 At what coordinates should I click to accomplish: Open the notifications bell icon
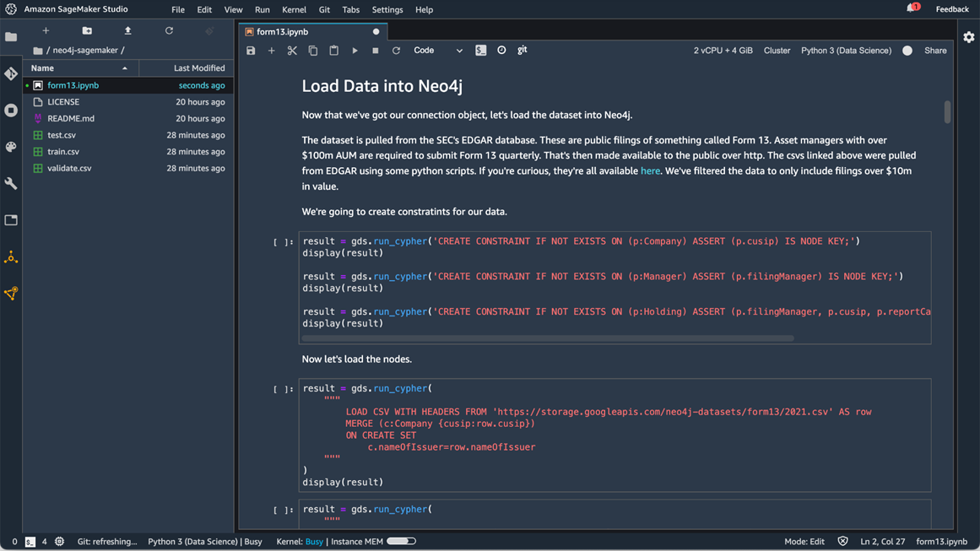tap(912, 9)
